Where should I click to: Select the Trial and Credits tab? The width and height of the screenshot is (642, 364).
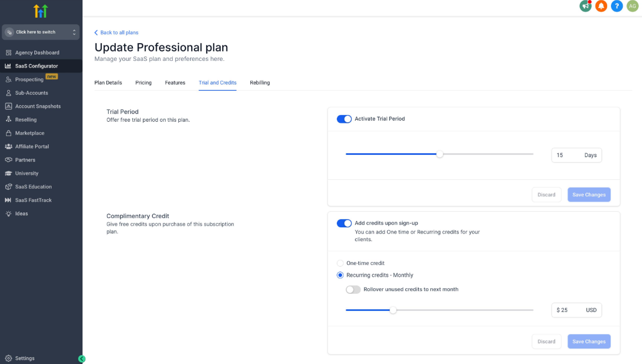click(x=217, y=82)
